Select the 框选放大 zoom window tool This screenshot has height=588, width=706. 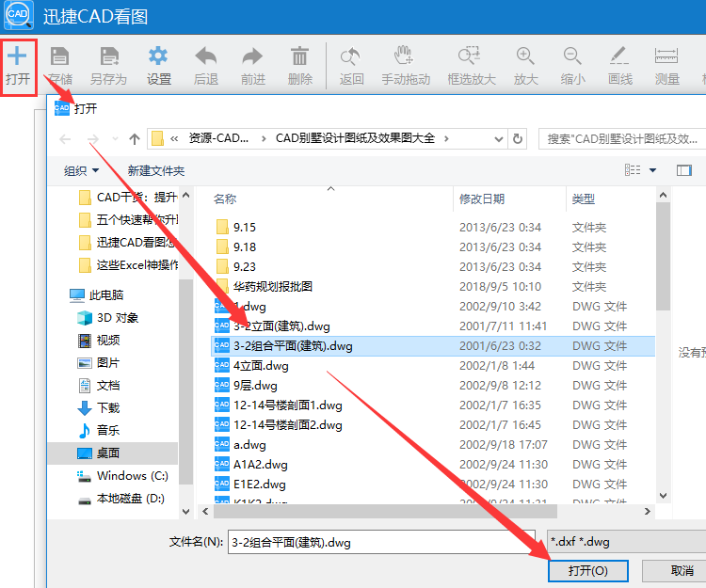[x=470, y=56]
